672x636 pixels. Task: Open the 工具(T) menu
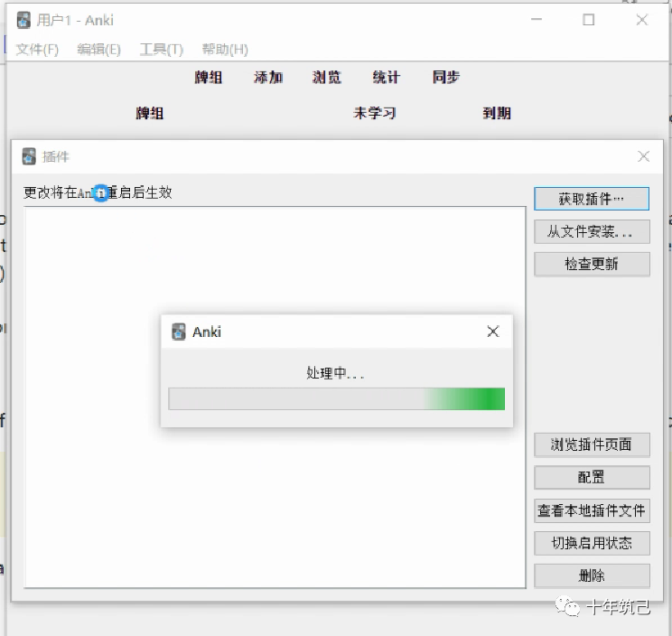pyautogui.click(x=161, y=49)
